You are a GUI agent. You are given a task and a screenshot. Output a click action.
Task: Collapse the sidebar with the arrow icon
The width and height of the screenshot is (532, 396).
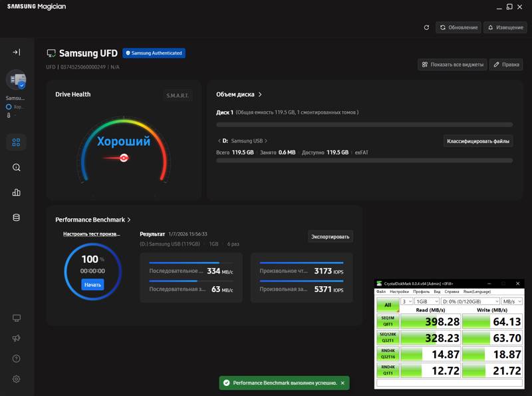pyautogui.click(x=16, y=52)
